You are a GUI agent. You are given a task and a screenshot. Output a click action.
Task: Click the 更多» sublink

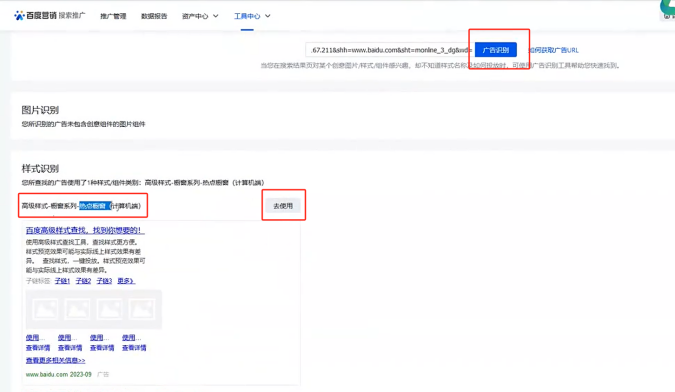[x=126, y=281]
